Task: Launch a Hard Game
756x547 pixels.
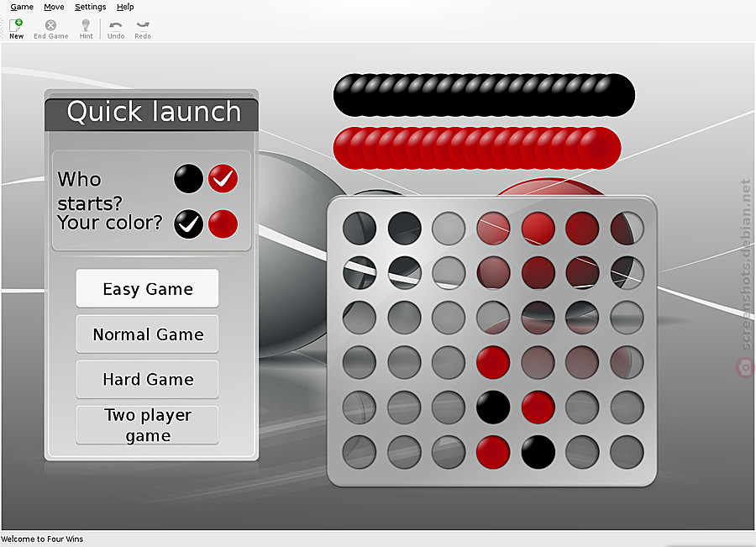Action: click(148, 379)
